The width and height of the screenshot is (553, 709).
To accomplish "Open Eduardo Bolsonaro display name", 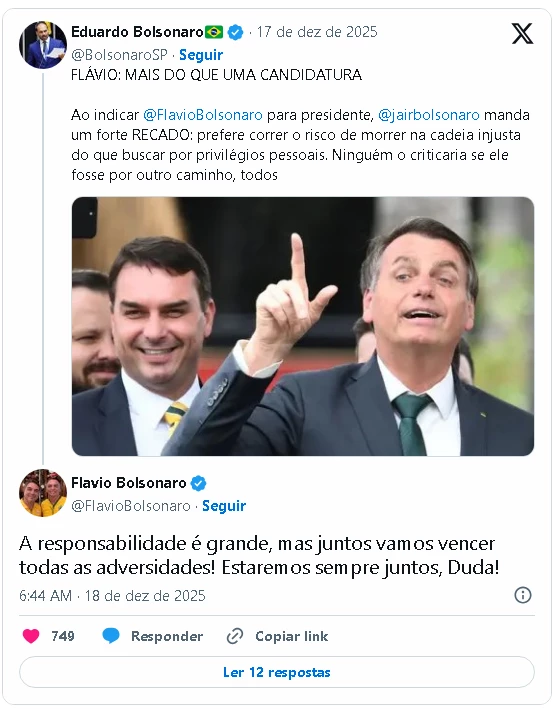I will click(x=137, y=32).
